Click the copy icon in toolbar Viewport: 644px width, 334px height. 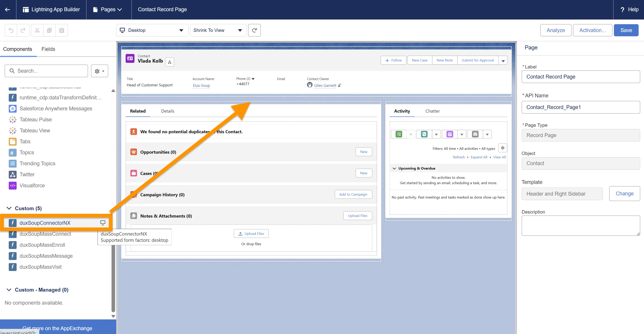(x=50, y=30)
